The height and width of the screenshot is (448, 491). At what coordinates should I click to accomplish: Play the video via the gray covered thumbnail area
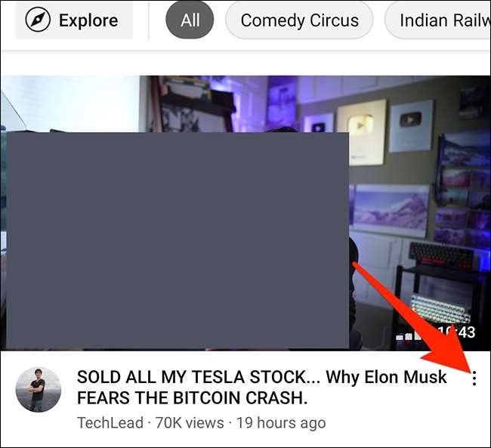click(x=178, y=240)
